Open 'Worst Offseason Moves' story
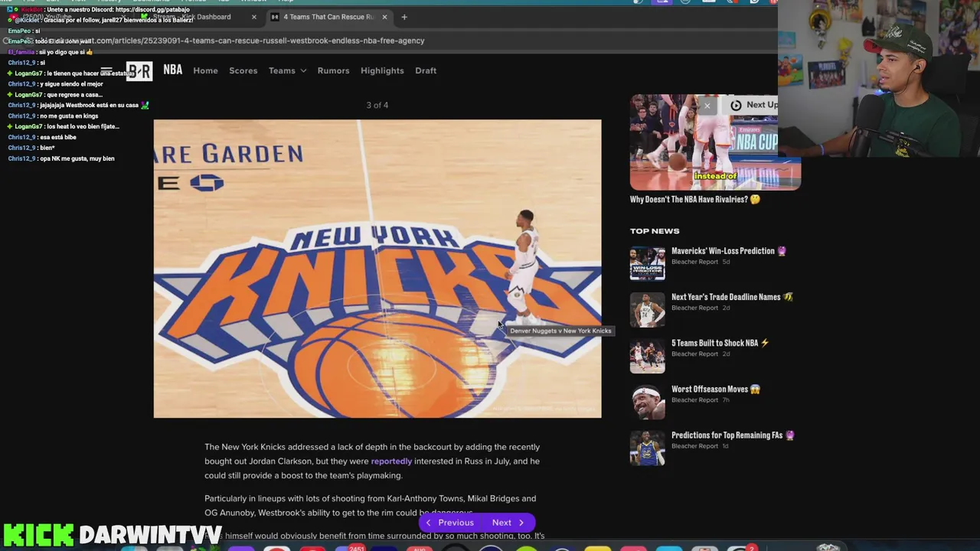This screenshot has height=551, width=980. click(715, 389)
